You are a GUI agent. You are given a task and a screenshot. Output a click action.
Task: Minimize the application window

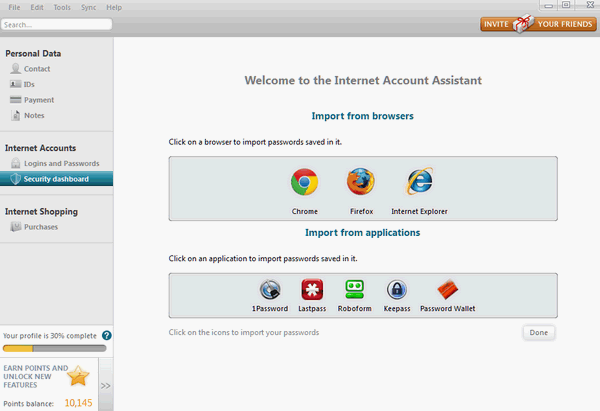(549, 5)
